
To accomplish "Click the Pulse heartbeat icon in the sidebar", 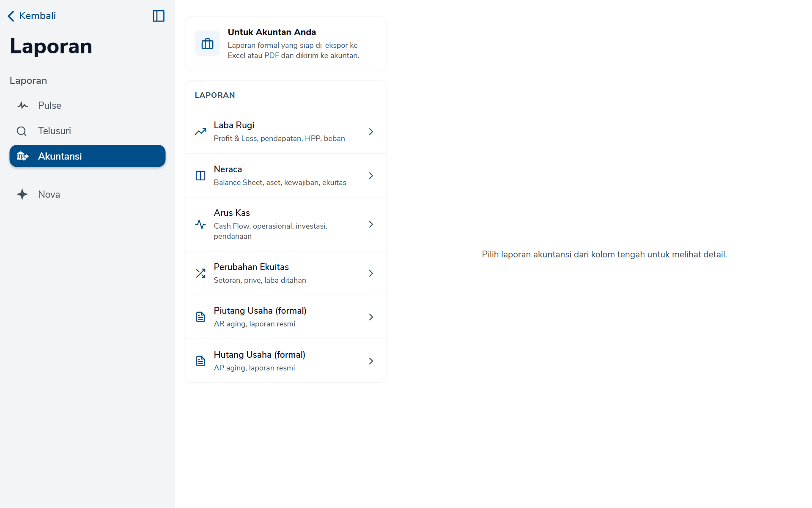I will pyautogui.click(x=23, y=105).
